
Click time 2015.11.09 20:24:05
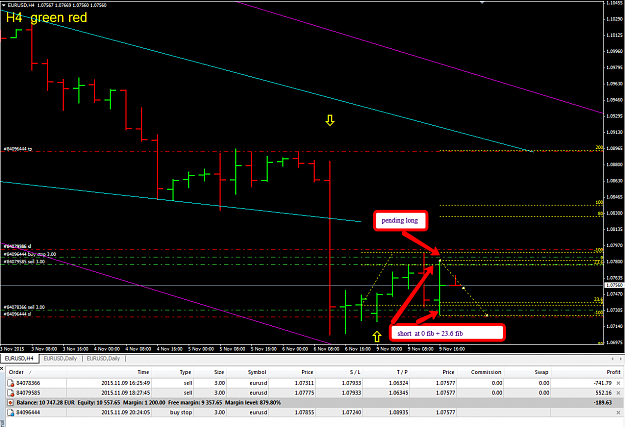coord(126,412)
